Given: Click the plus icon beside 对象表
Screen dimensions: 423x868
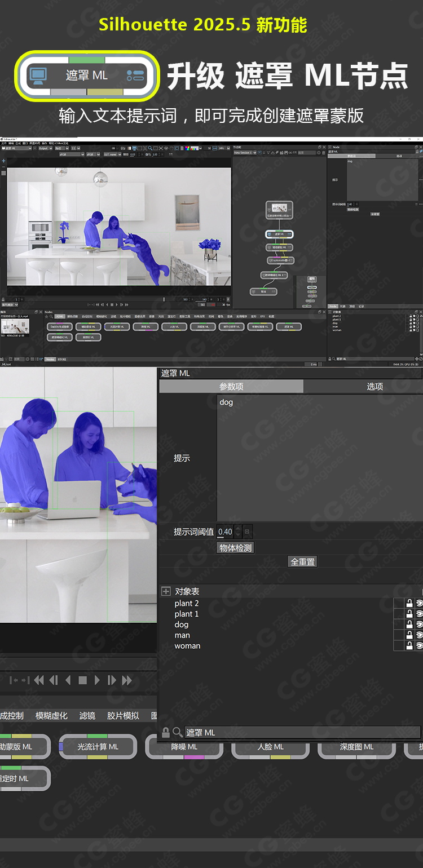Looking at the screenshot, I should tap(166, 591).
